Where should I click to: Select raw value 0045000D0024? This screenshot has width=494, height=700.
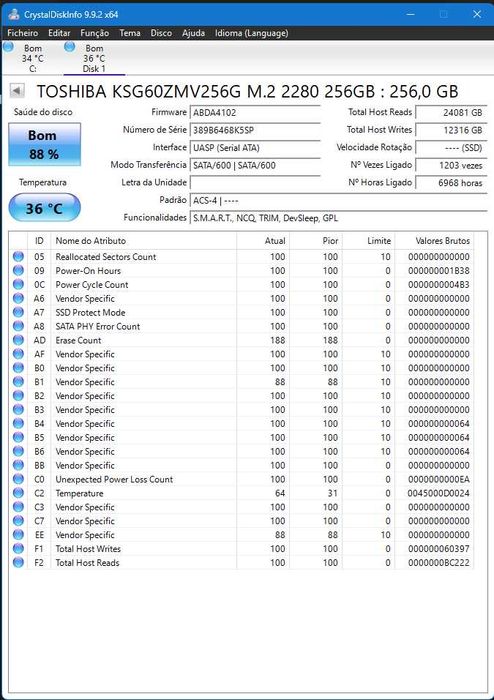439,493
